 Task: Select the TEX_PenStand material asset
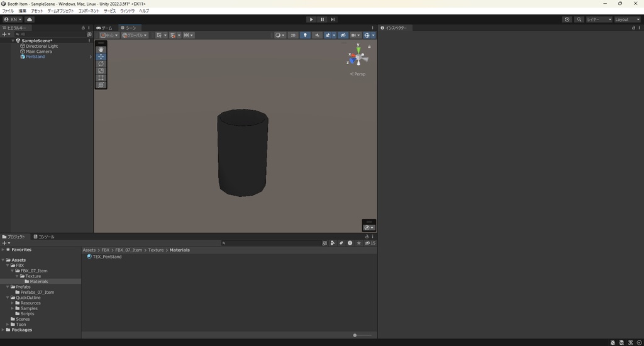tap(107, 257)
